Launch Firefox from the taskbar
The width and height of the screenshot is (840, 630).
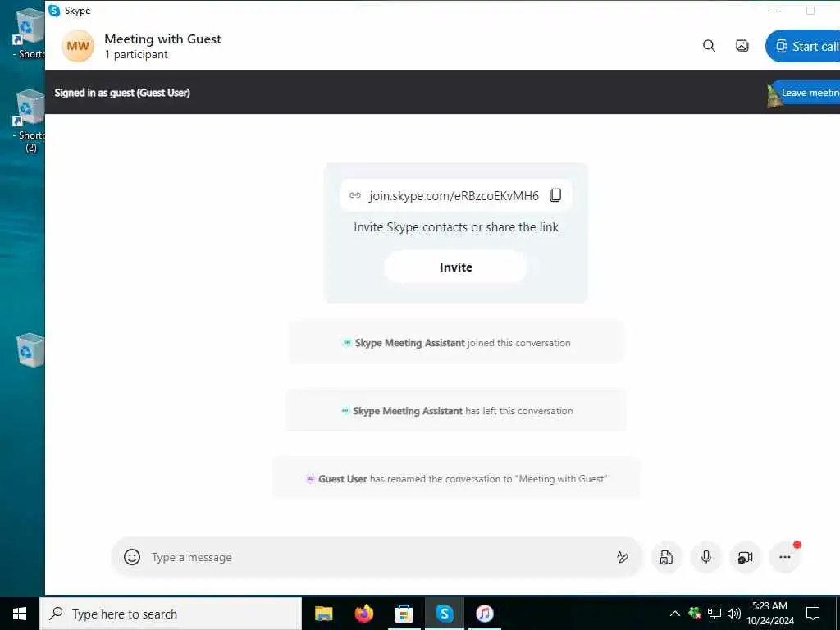363,614
